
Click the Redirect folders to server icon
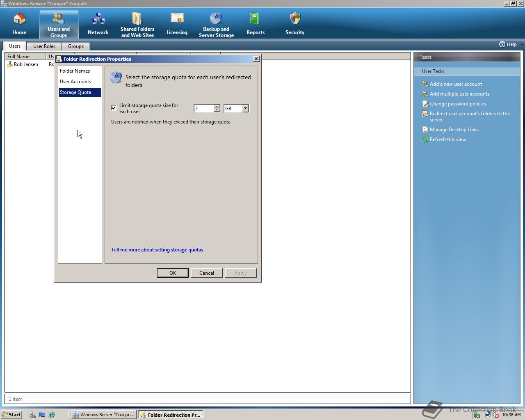point(425,114)
